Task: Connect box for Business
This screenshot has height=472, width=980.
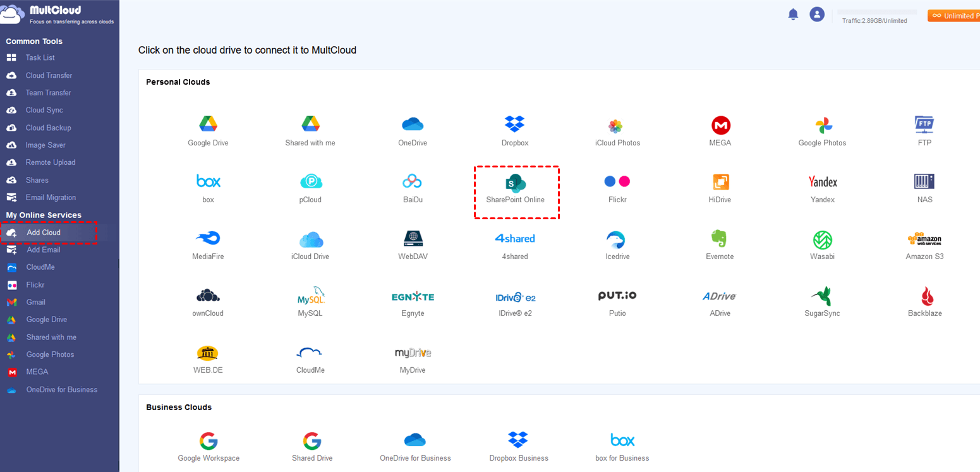Action: click(622, 440)
